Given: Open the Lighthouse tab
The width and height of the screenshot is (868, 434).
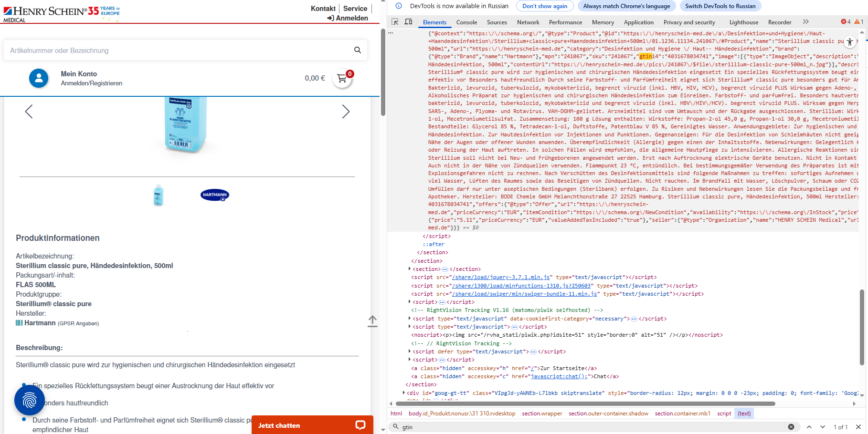Looking at the screenshot, I should [x=743, y=22].
